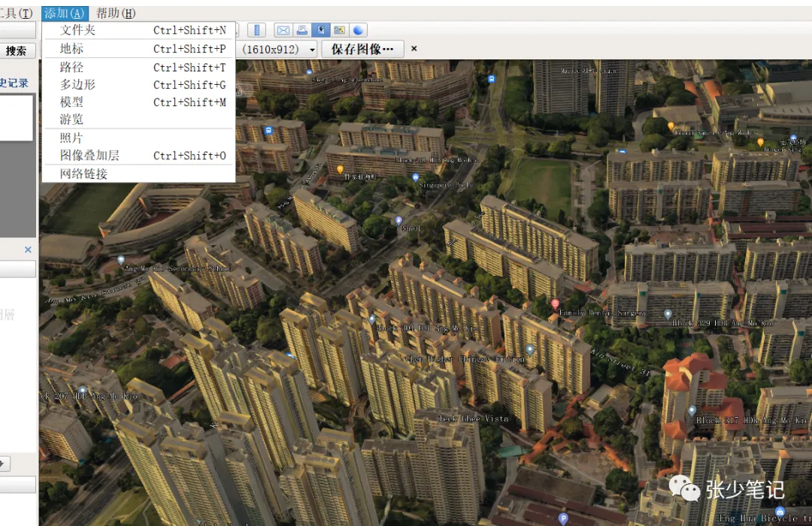This screenshot has width=812, height=526.
Task: Click the Block 306 HDB Ang Mo Kio pin
Action: pos(372,319)
